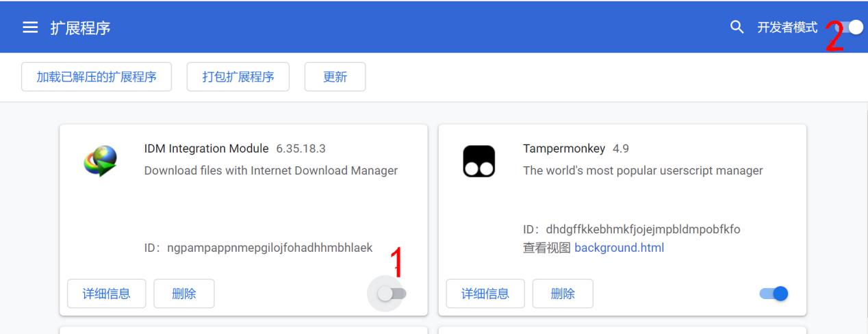This screenshot has height=334, width=868.
Task: Click the IDM Integration Module title text
Action: [x=207, y=149]
